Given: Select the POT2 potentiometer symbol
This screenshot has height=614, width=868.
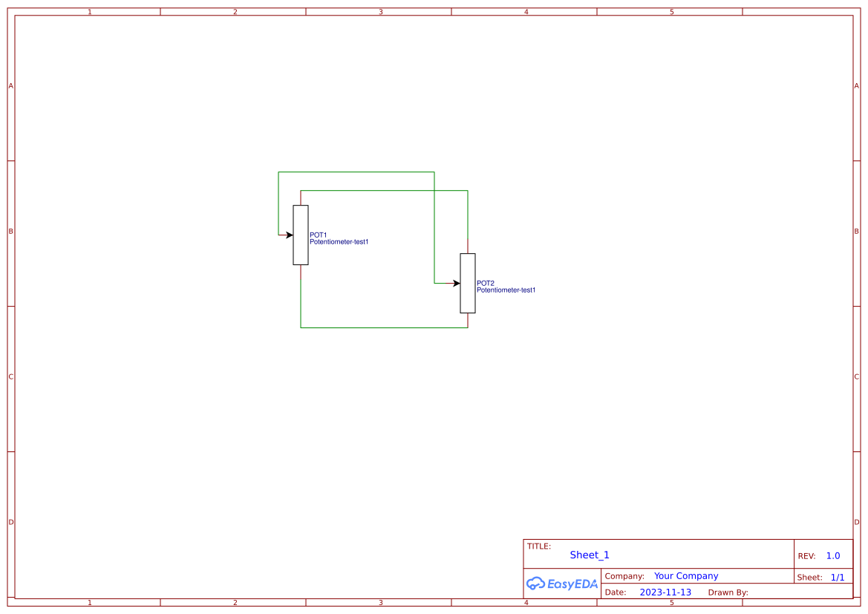Looking at the screenshot, I should [x=468, y=284].
